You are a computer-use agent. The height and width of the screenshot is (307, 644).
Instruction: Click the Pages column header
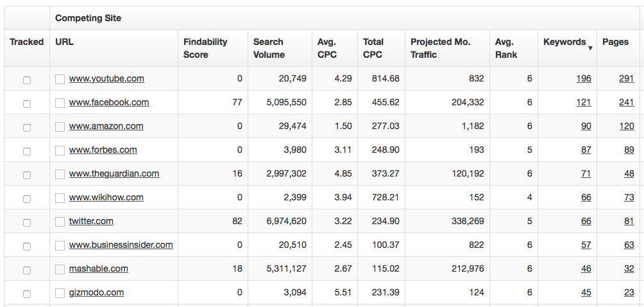click(615, 42)
